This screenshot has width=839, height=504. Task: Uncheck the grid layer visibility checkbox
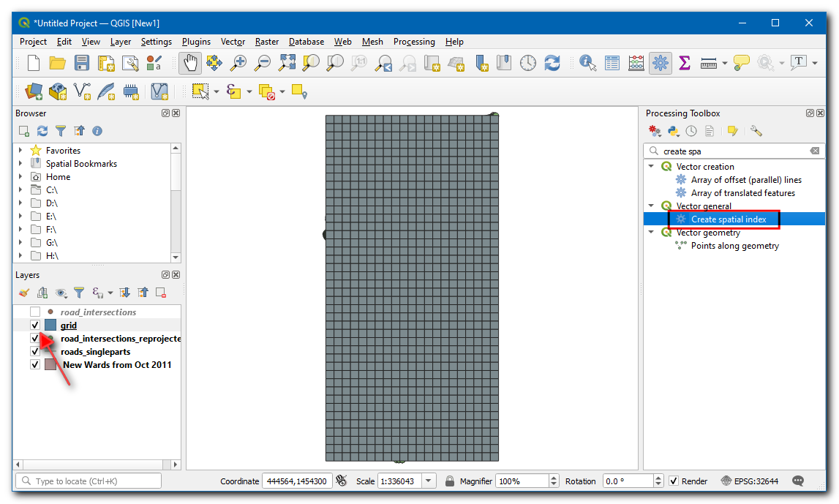tap(35, 326)
